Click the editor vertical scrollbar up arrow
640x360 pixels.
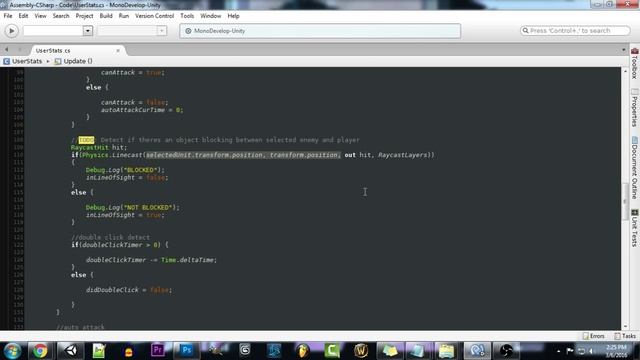point(625,71)
